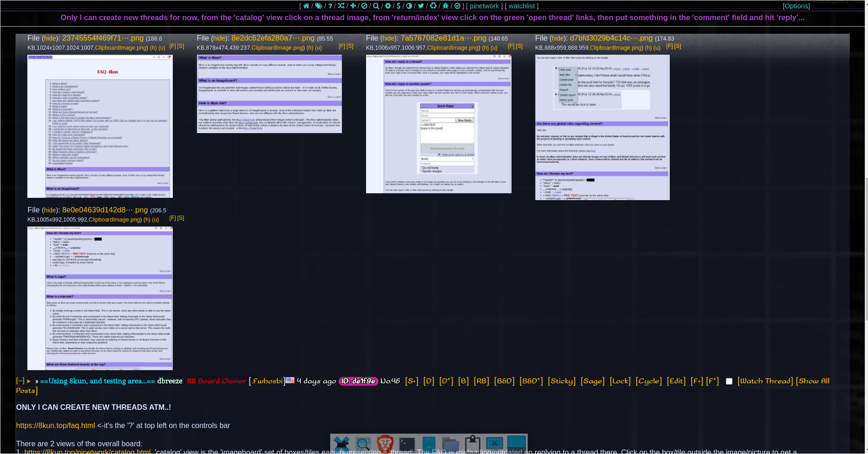
Task: Open https://8kun.top/faq.html link
Action: pos(56,425)
